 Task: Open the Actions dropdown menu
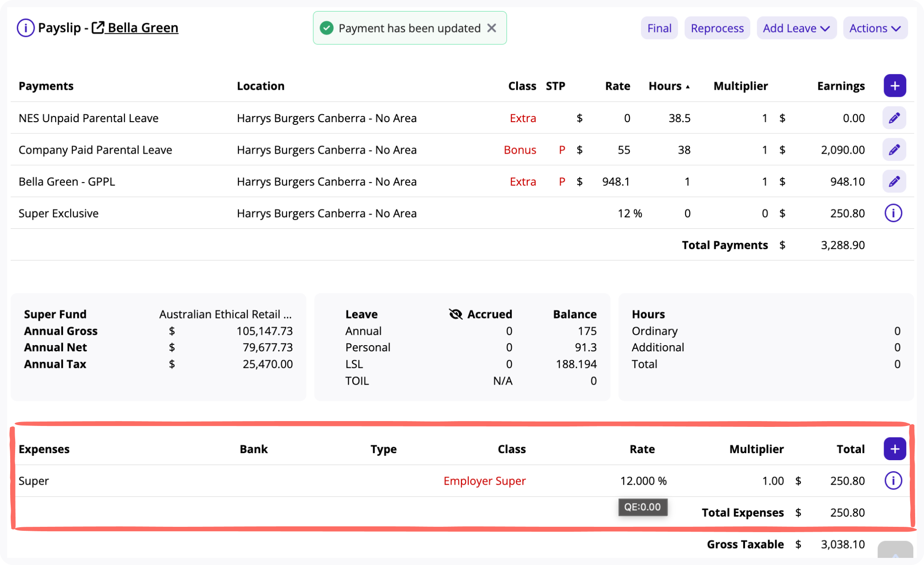point(875,28)
